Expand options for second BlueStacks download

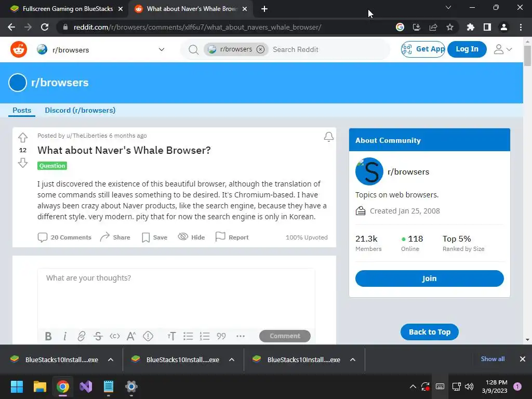(232, 360)
